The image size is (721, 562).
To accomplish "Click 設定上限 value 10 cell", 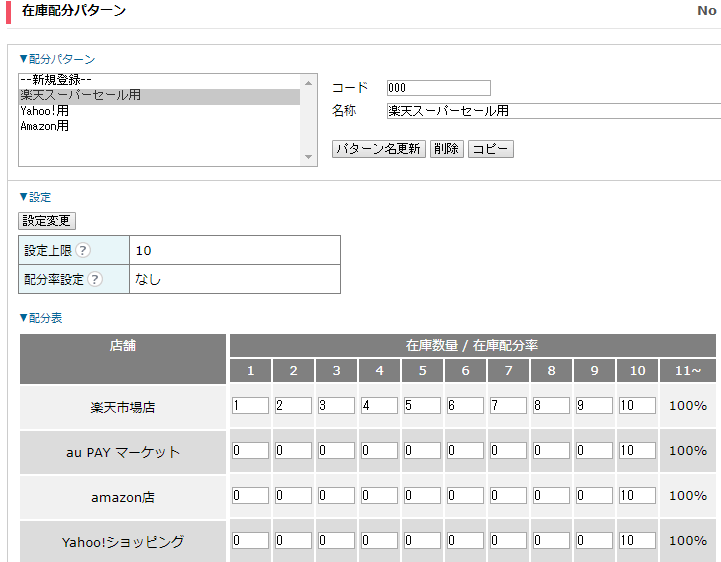I will tap(235, 250).
